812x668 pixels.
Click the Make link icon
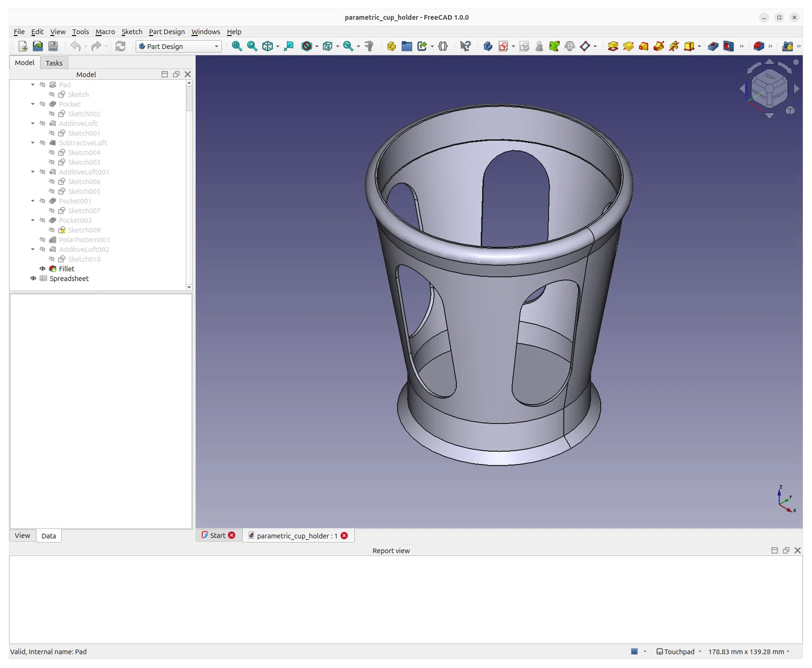(x=422, y=46)
